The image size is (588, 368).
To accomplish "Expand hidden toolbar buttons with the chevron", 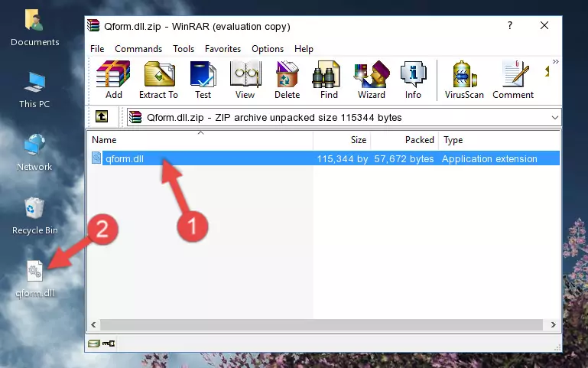I will (x=555, y=61).
